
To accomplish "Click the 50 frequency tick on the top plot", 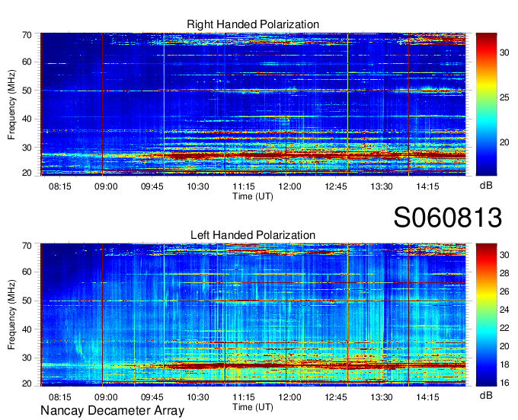I will click(27, 91).
